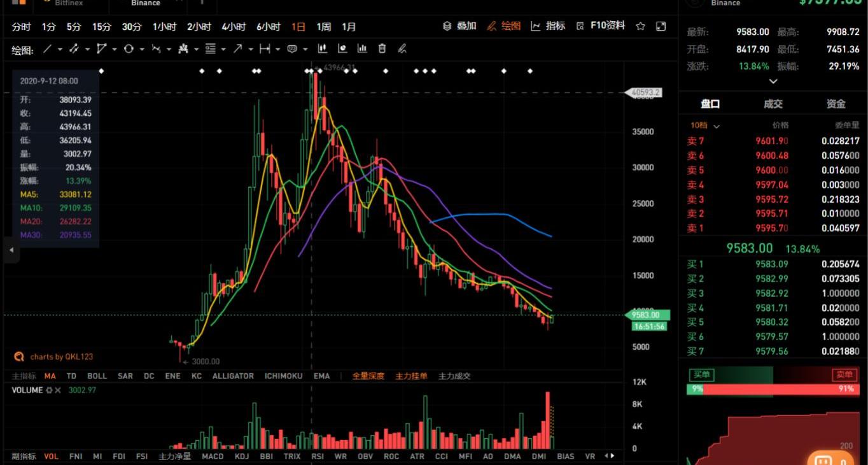Expand the price summary details chevron
The height and width of the screenshot is (465, 868).
coord(773,82)
